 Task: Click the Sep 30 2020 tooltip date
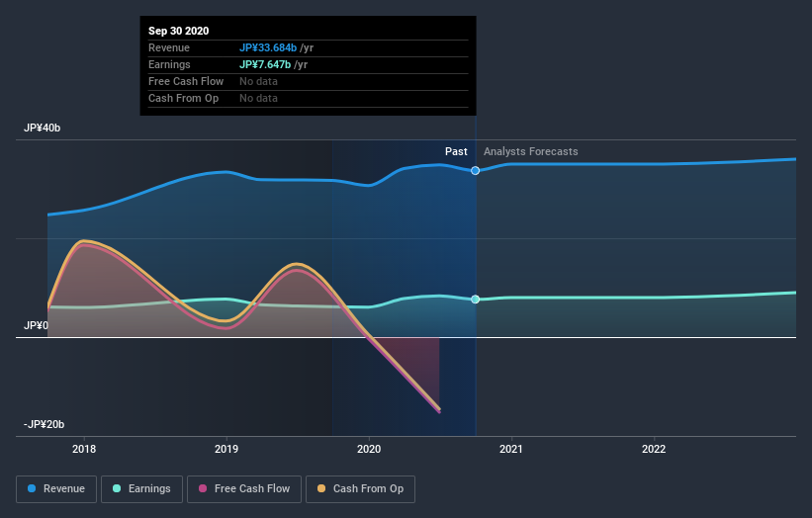point(179,31)
